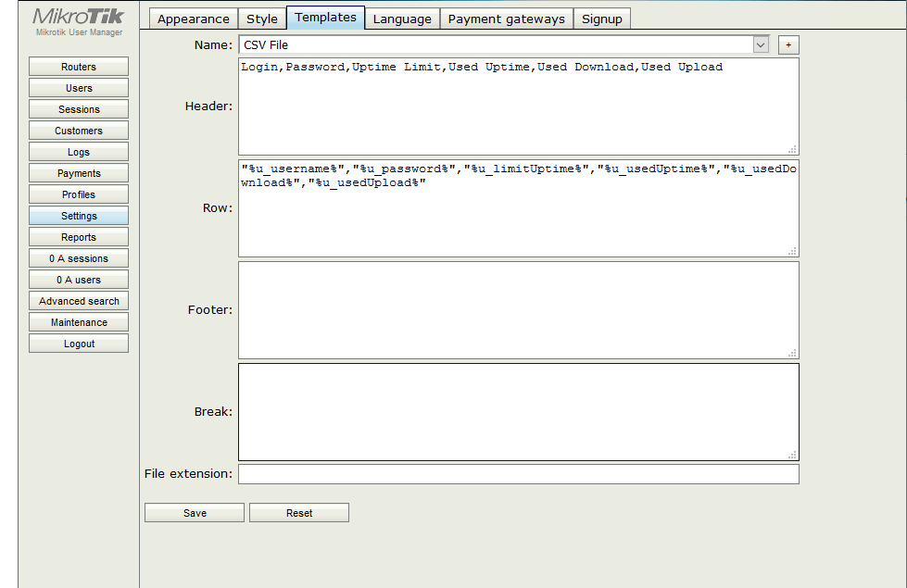Switch to the Appearance tab
Image resolution: width=907 pixels, height=588 pixels.
pyautogui.click(x=193, y=19)
